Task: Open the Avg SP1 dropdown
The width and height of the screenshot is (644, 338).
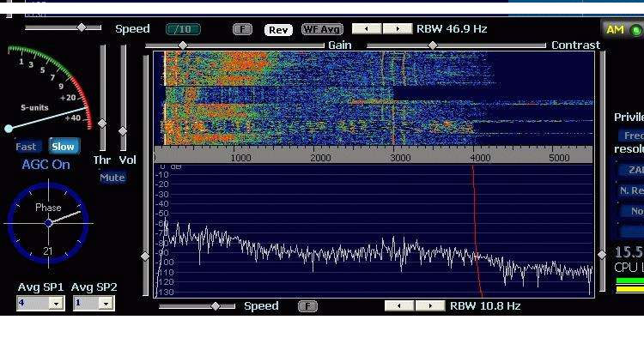Action: click(56, 303)
